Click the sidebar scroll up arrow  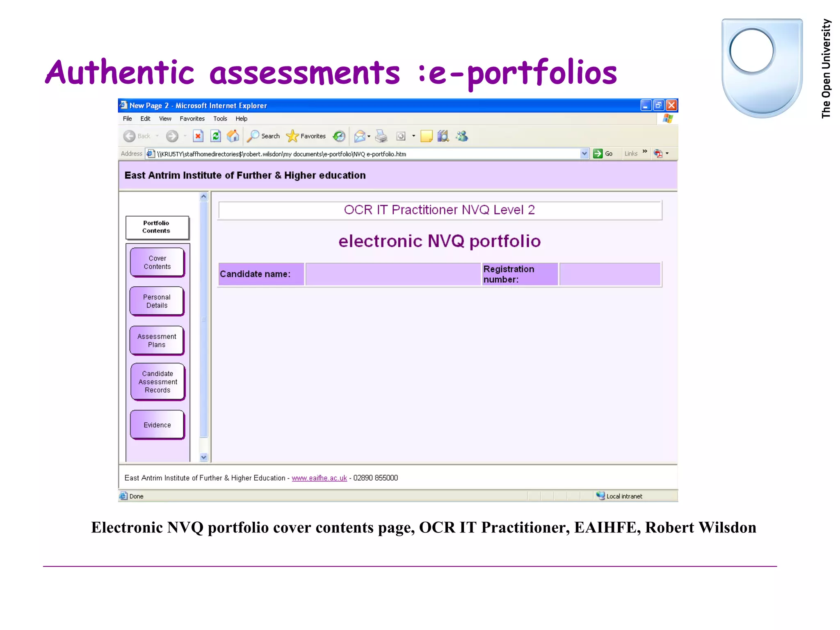point(204,196)
